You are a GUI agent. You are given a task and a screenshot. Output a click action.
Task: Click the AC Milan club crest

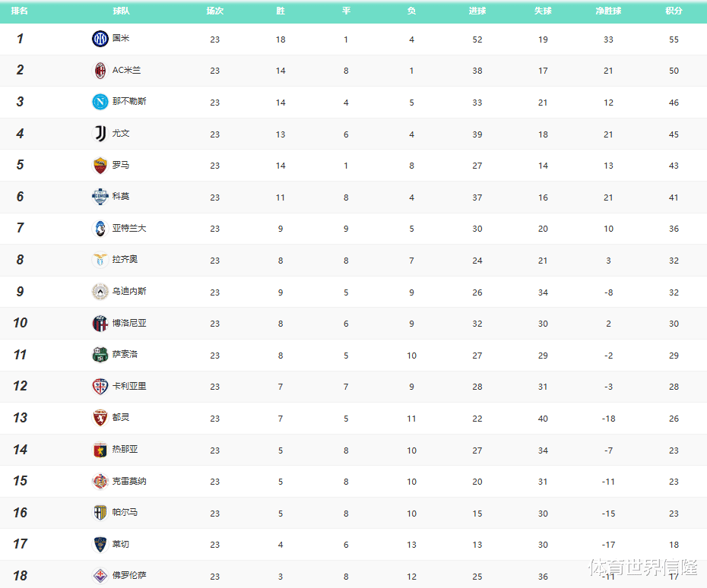click(x=100, y=71)
